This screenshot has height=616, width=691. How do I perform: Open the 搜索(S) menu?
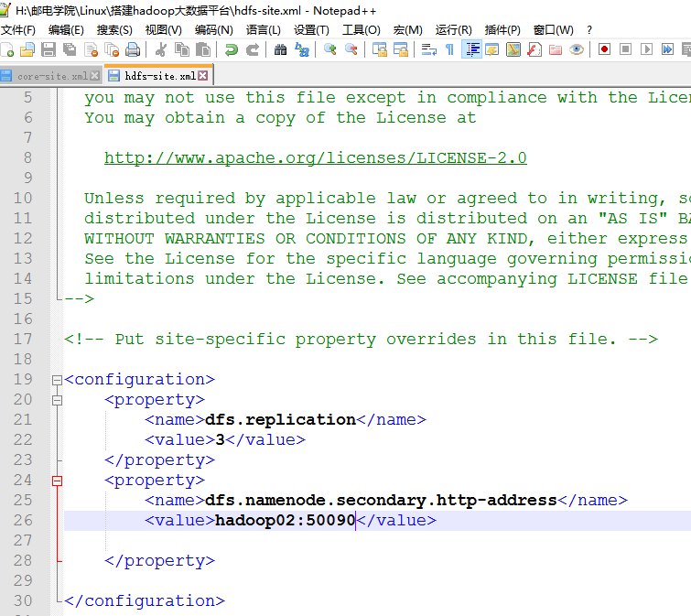coord(114,30)
